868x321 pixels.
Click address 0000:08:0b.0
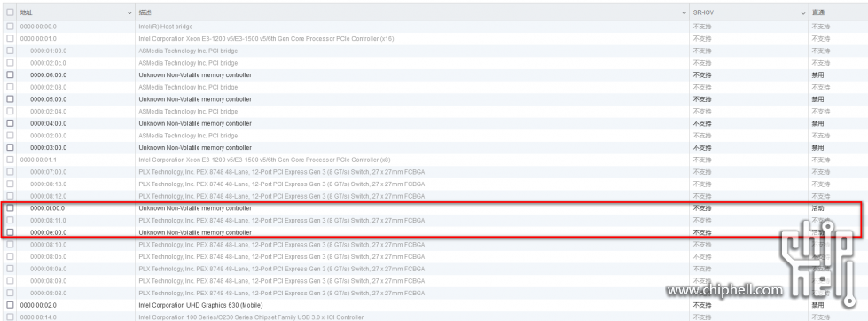coord(48,257)
